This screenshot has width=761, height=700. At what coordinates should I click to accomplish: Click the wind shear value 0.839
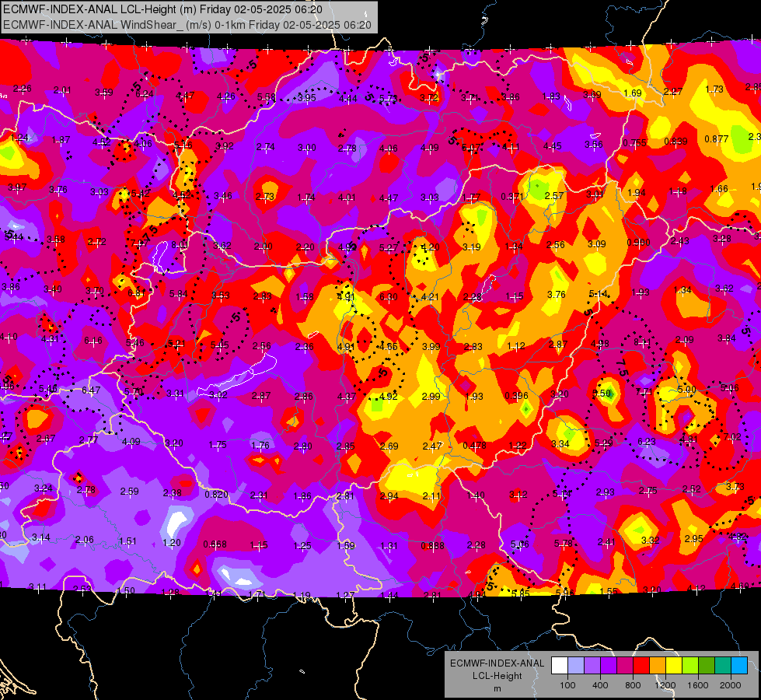675,142
